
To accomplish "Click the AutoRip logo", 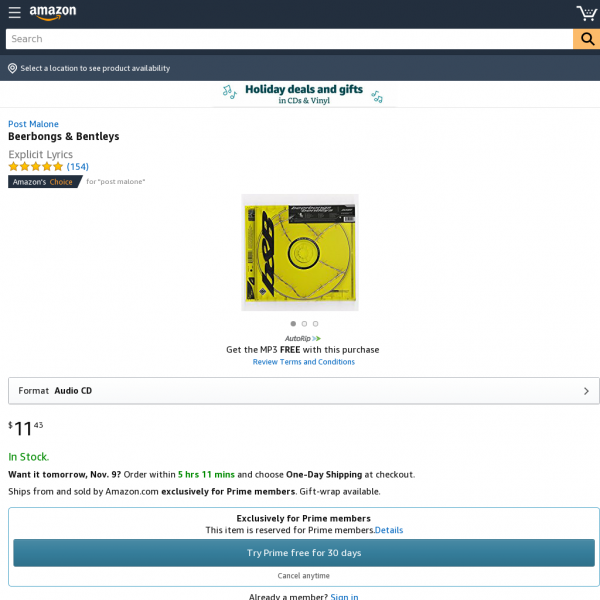I will tap(303, 338).
